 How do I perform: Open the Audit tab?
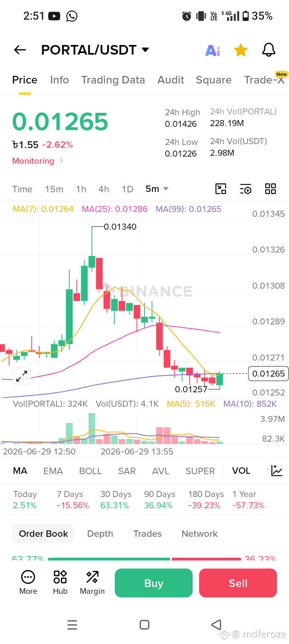pyautogui.click(x=171, y=80)
